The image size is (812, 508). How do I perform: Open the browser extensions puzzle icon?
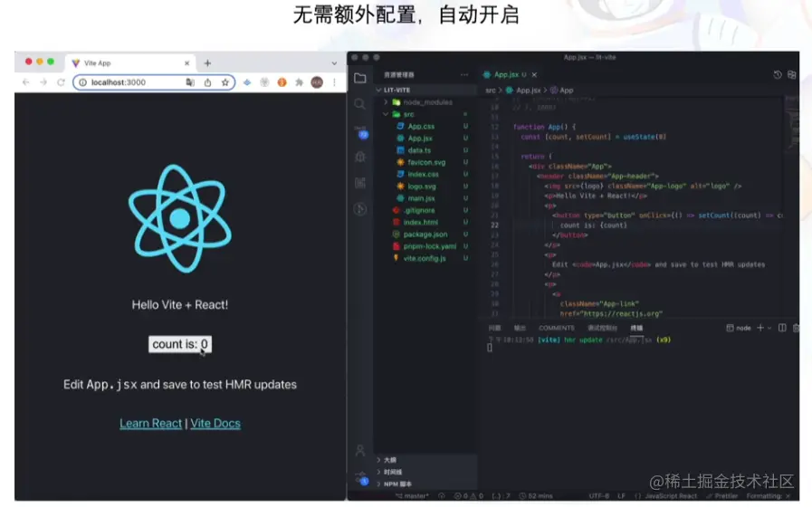pyautogui.click(x=300, y=82)
